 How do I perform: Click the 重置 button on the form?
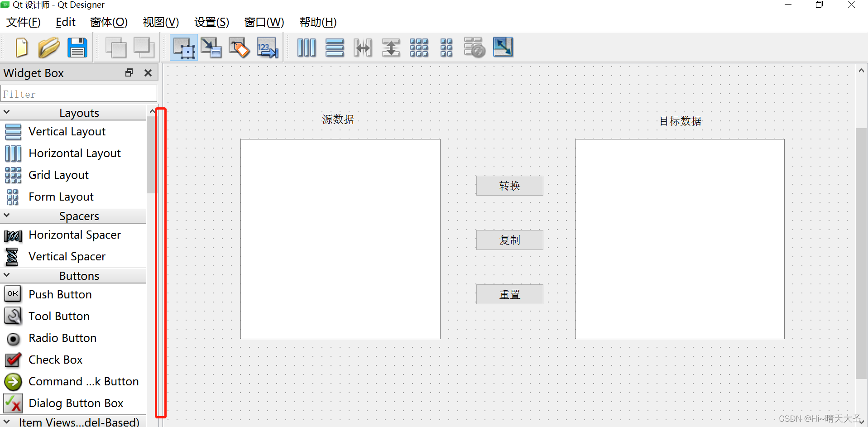point(509,294)
